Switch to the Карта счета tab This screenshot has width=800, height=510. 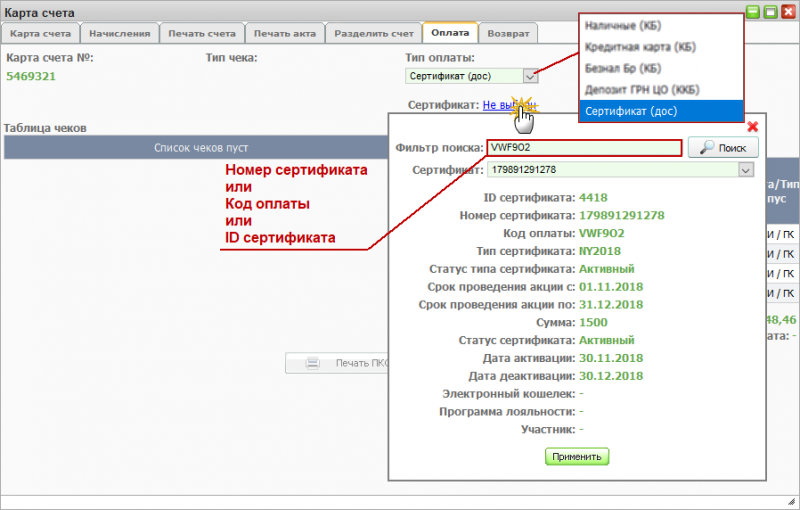click(40, 34)
